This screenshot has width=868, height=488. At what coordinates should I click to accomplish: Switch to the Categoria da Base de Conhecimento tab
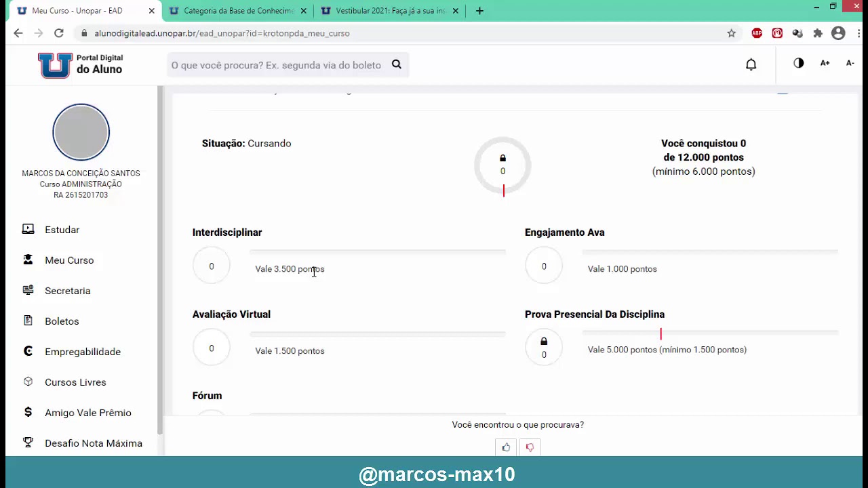[237, 11]
